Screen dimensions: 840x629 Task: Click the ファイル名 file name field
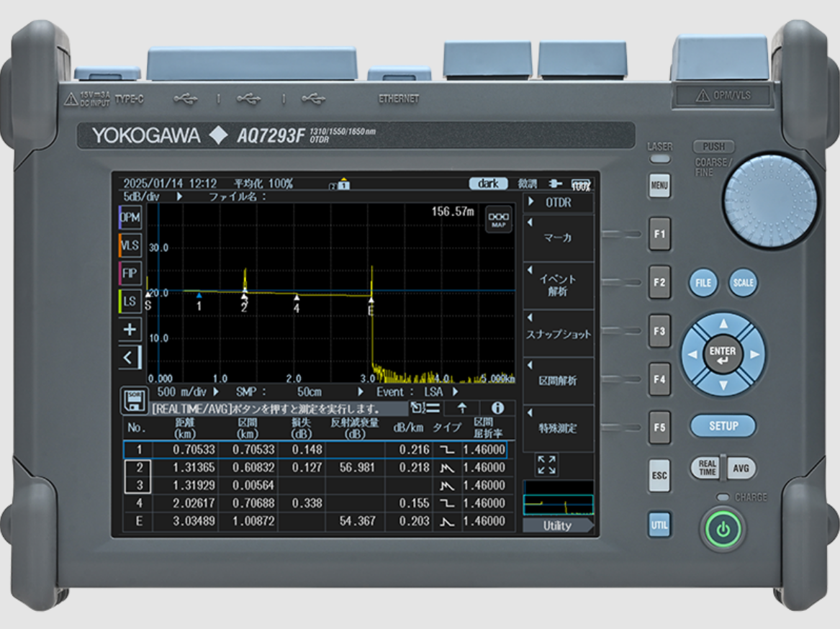pyautogui.click(x=238, y=196)
